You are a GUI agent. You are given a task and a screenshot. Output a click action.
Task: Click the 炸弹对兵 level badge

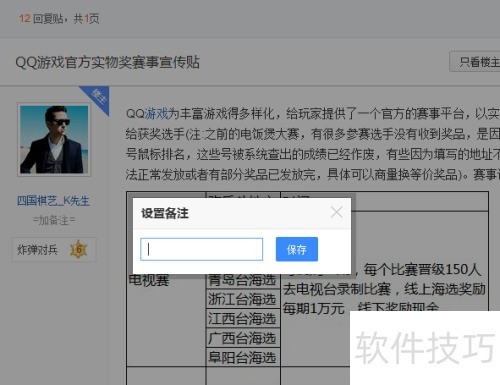54,249
